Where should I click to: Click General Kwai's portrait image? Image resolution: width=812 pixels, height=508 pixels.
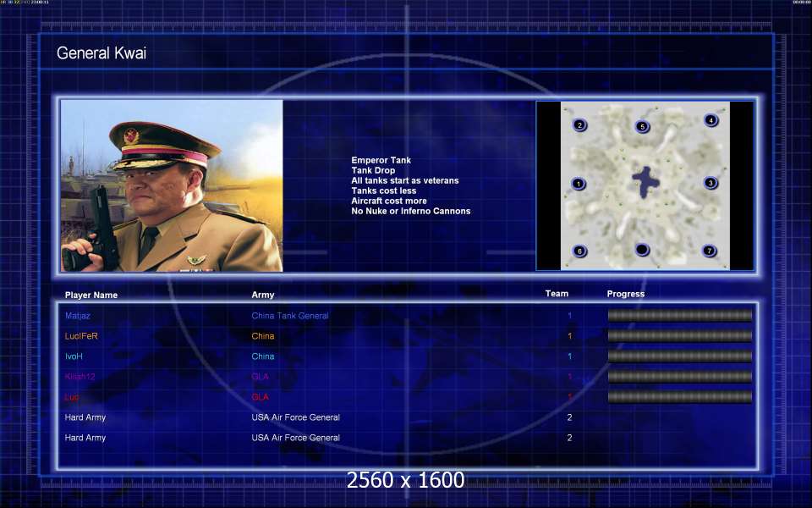click(172, 185)
